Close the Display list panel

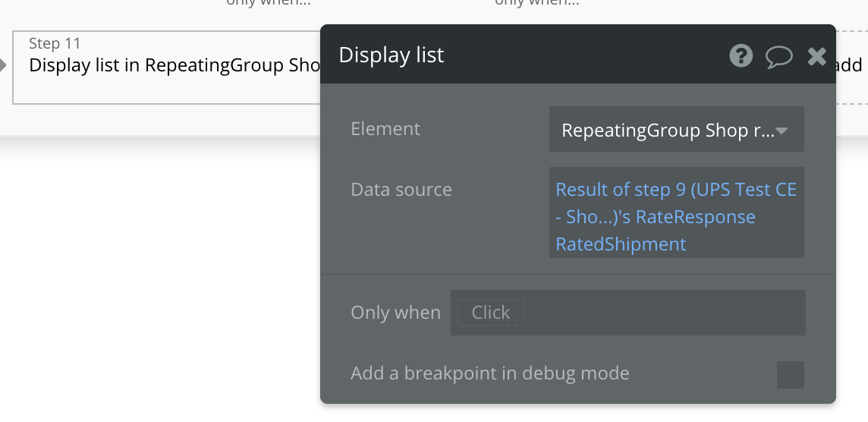coord(816,56)
